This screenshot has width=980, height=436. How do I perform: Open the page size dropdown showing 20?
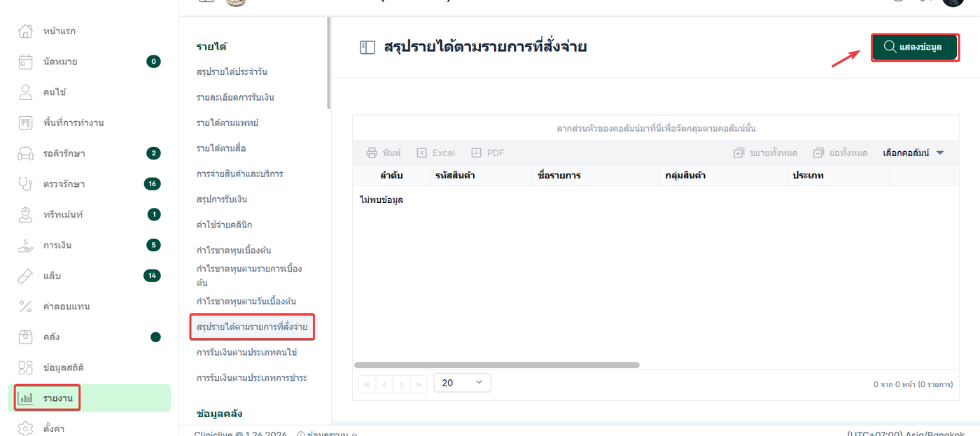pyautogui.click(x=462, y=383)
